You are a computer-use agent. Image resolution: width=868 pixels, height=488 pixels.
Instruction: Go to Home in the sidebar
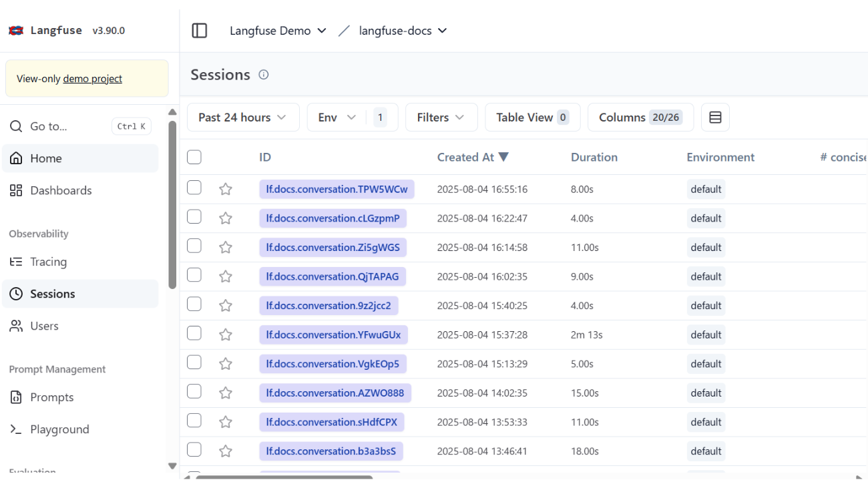(x=80, y=158)
